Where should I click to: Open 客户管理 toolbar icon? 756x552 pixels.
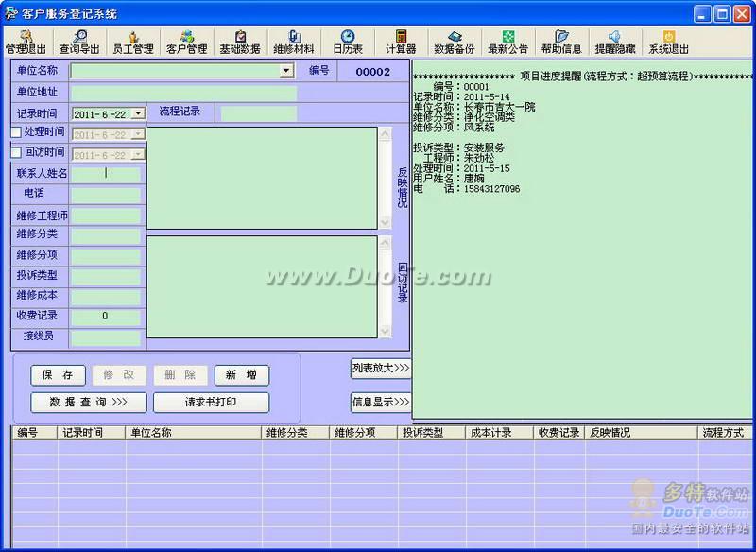pos(186,43)
